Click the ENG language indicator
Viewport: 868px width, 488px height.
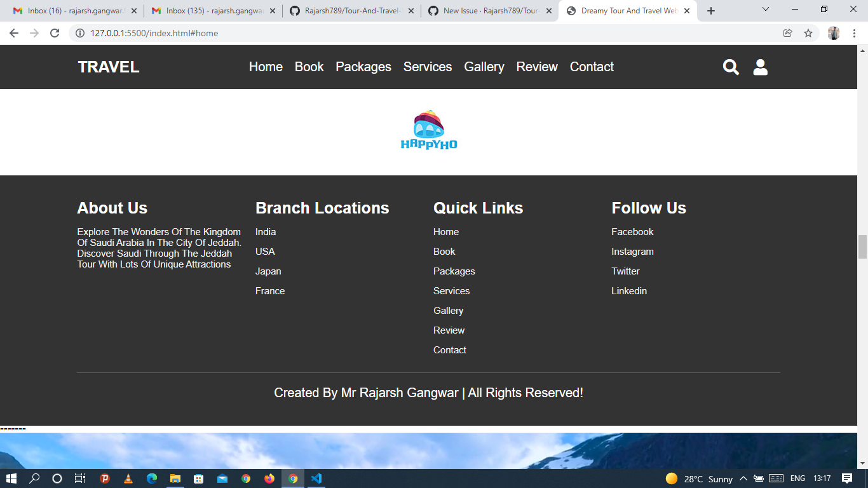pyautogui.click(x=797, y=478)
